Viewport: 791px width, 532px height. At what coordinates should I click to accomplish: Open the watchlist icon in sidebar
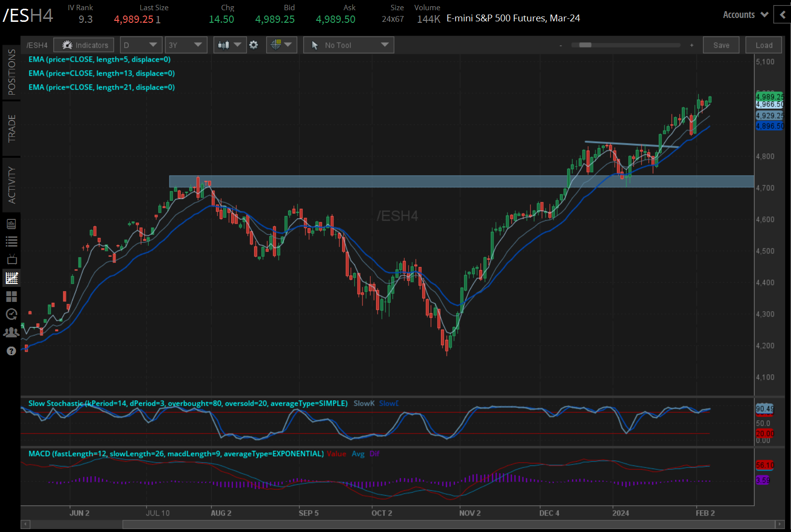point(11,241)
